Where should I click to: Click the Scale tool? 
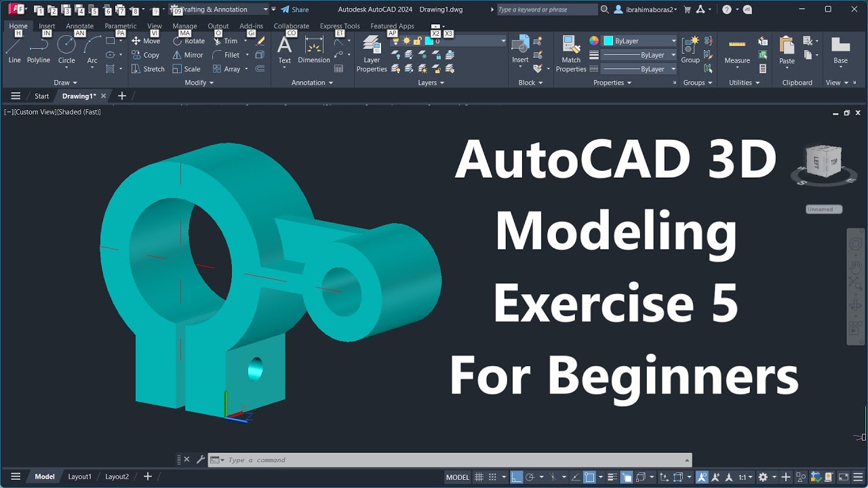click(x=186, y=69)
